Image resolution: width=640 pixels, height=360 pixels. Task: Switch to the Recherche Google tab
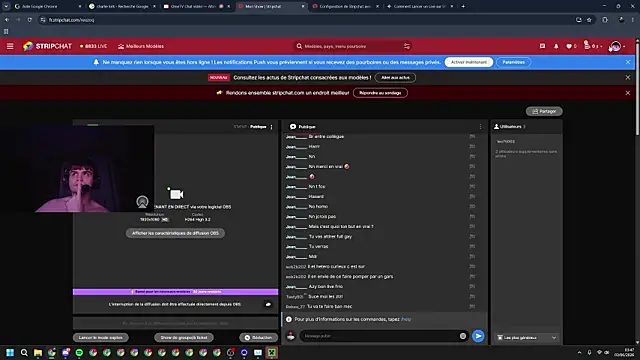(123, 7)
